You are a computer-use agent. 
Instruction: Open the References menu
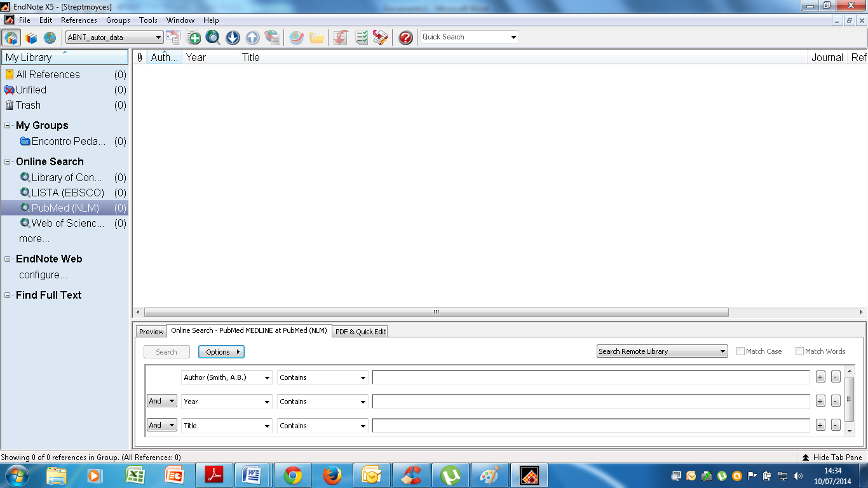(79, 20)
